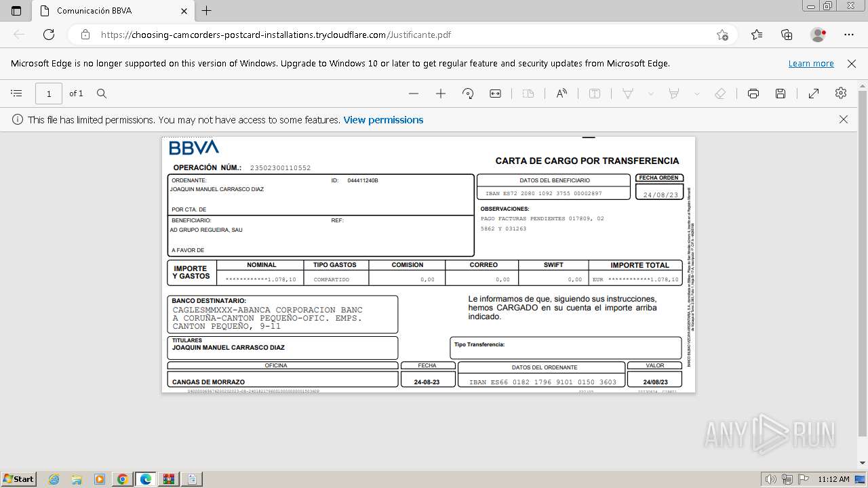Launch Internet Explorer from taskbar
Viewport: 868px width, 488px height.
coord(54,479)
